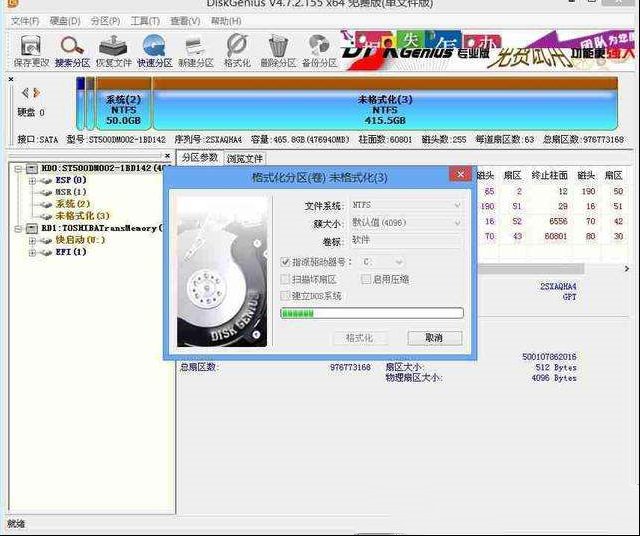Click the 500107862016 total bytes value
Screen dimensions: 640x536
(549, 357)
